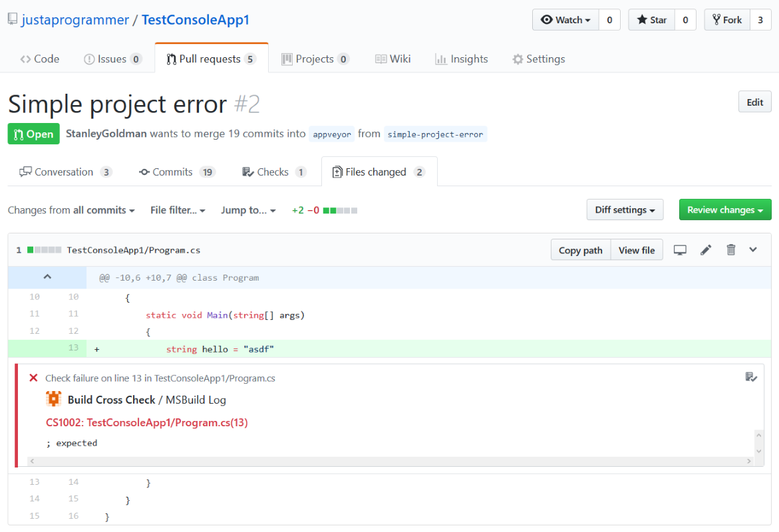Open the File filter dropdown
779x532 pixels.
click(178, 210)
